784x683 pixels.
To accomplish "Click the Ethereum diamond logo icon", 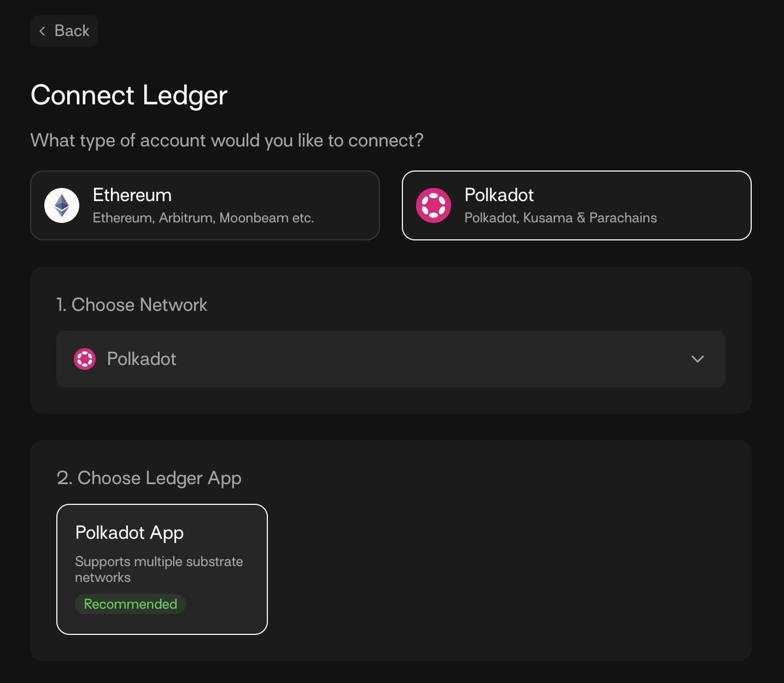I will [x=62, y=205].
